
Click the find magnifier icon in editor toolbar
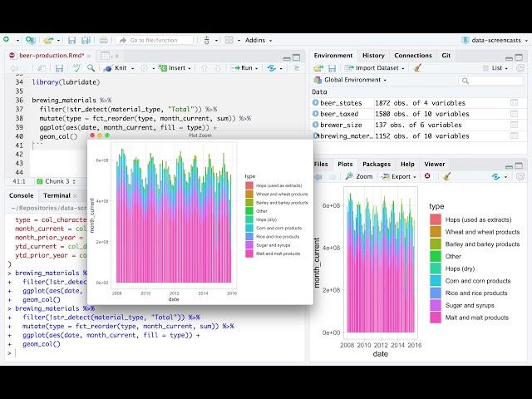point(91,68)
